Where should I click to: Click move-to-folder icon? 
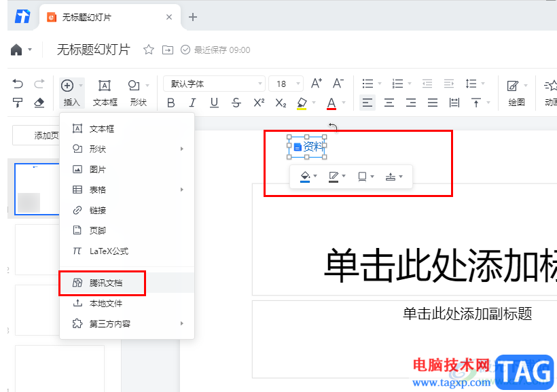[168, 50]
